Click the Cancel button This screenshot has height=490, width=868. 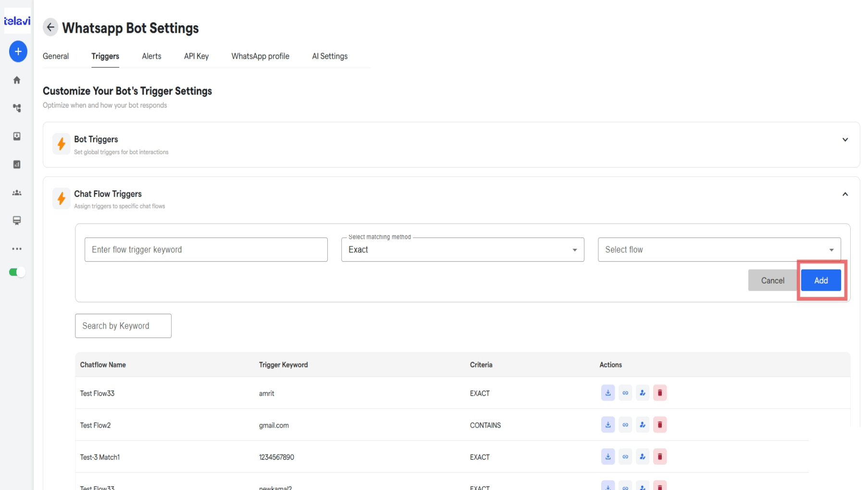click(772, 281)
